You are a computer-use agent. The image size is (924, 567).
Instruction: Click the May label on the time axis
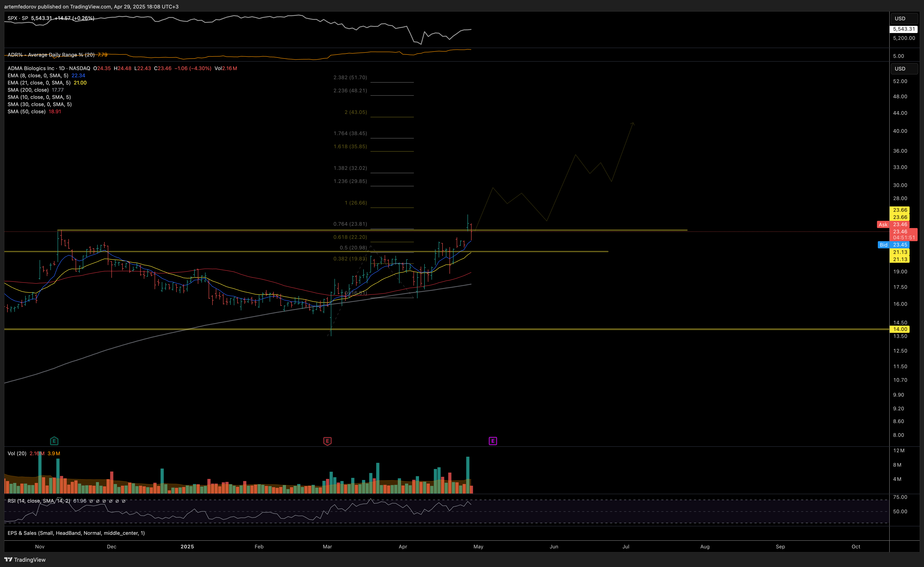[478, 546]
